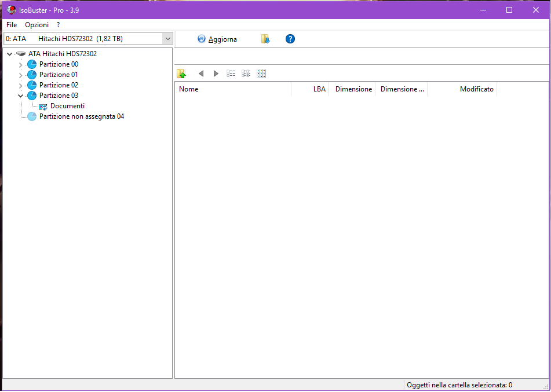Click the extract folder icon in toolbar

265,39
